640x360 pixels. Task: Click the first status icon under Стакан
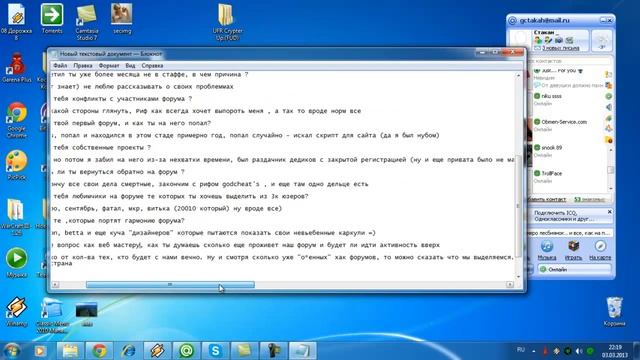pyautogui.click(x=538, y=40)
